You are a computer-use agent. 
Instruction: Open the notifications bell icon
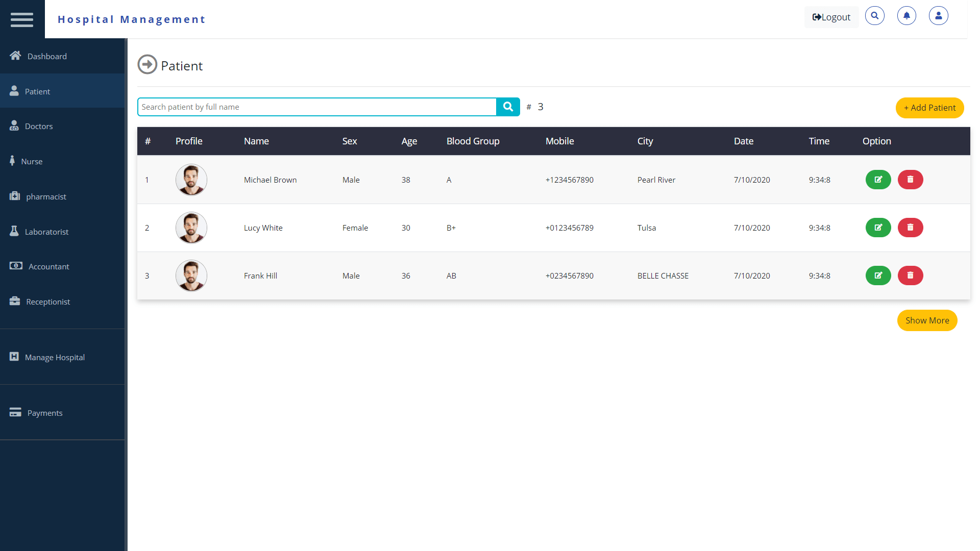[906, 15]
